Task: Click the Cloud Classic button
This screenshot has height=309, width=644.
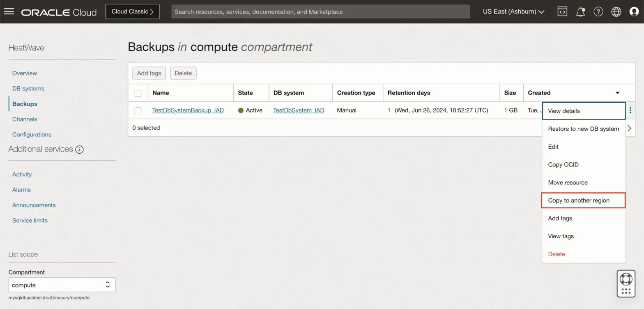Action: point(132,12)
